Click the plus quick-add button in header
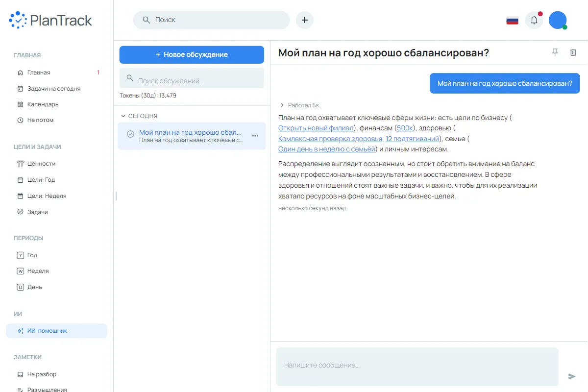The height and width of the screenshot is (392, 588). pos(305,20)
